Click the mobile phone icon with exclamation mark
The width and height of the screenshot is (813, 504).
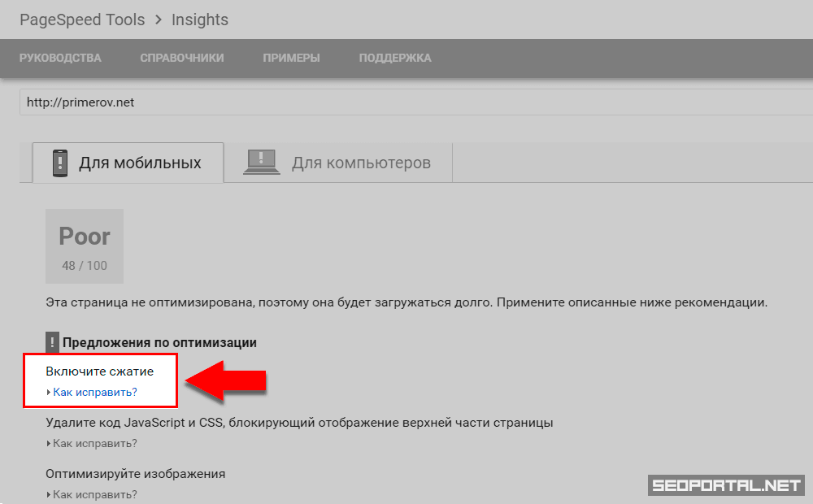(60, 163)
